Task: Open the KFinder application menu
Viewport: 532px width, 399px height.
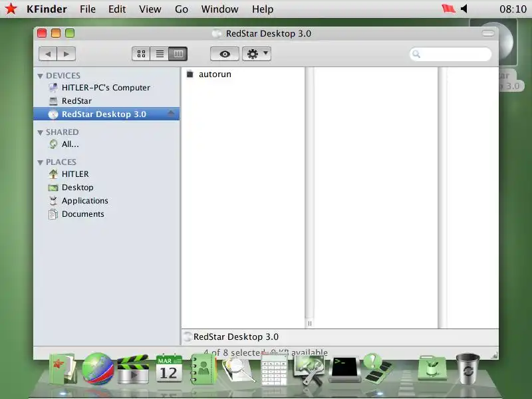Action: [x=47, y=9]
